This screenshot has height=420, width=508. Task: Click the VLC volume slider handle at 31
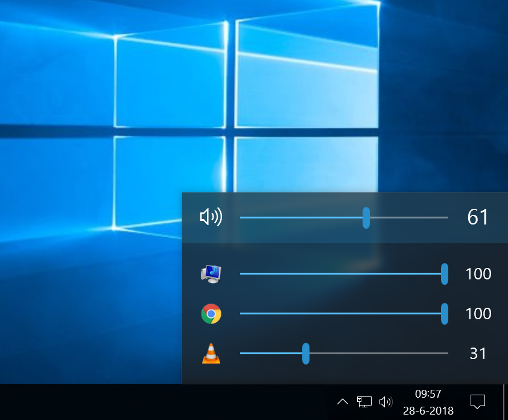[x=306, y=354]
